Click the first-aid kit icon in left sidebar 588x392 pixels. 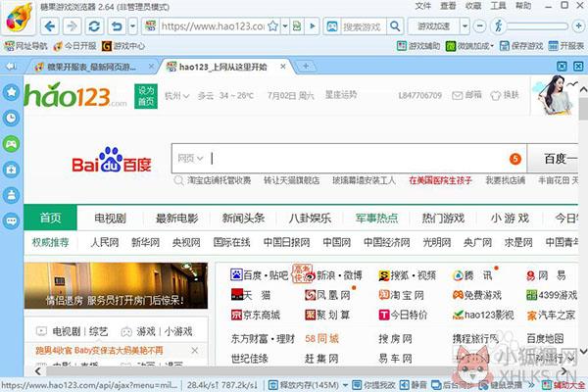tap(11, 170)
